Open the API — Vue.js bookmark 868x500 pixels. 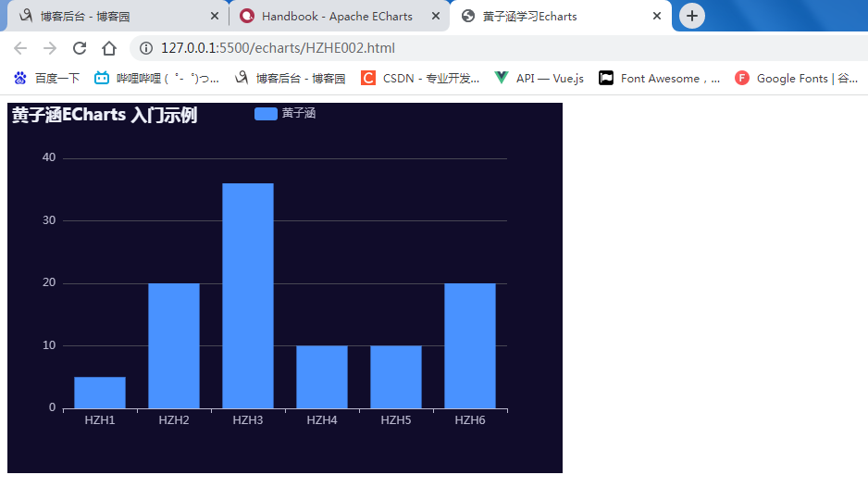coord(539,79)
